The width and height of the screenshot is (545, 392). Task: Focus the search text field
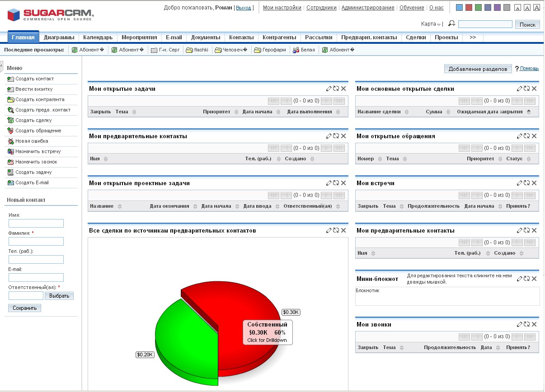(x=485, y=24)
